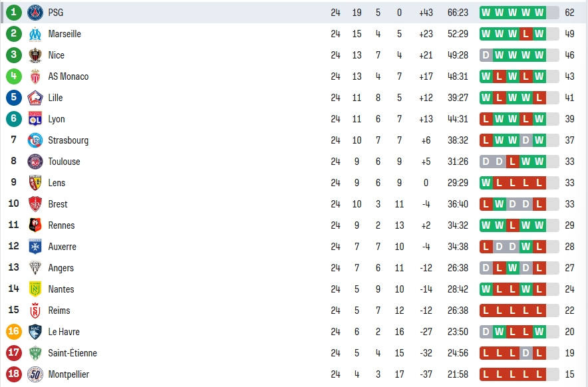The height and width of the screenshot is (387, 588).
Task: Click the Brest team name
Action: [x=58, y=204]
